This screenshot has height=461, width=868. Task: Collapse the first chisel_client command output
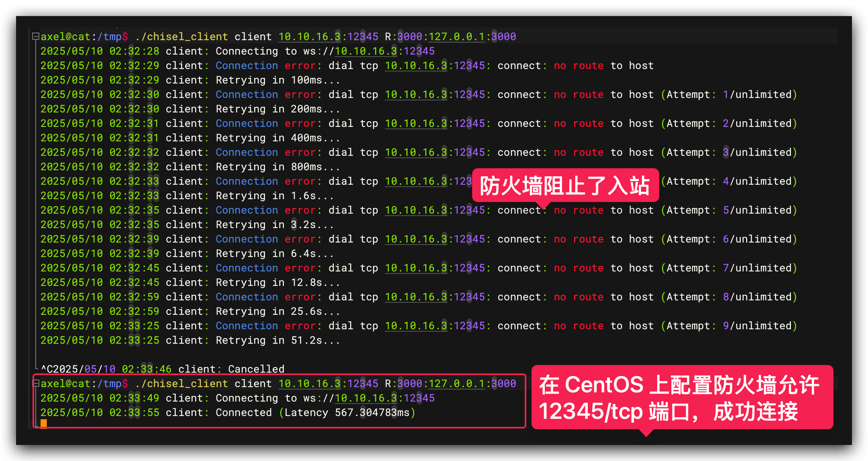coord(35,36)
